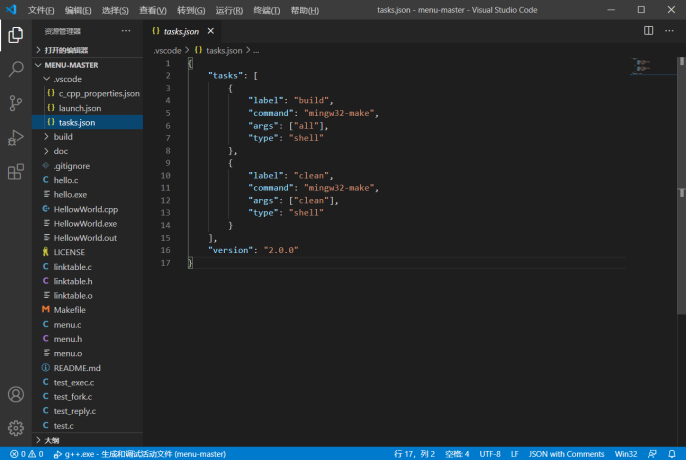Screen dimensions: 686x460
Task: Select language mode JSON with Comments
Action: pyautogui.click(x=566, y=454)
